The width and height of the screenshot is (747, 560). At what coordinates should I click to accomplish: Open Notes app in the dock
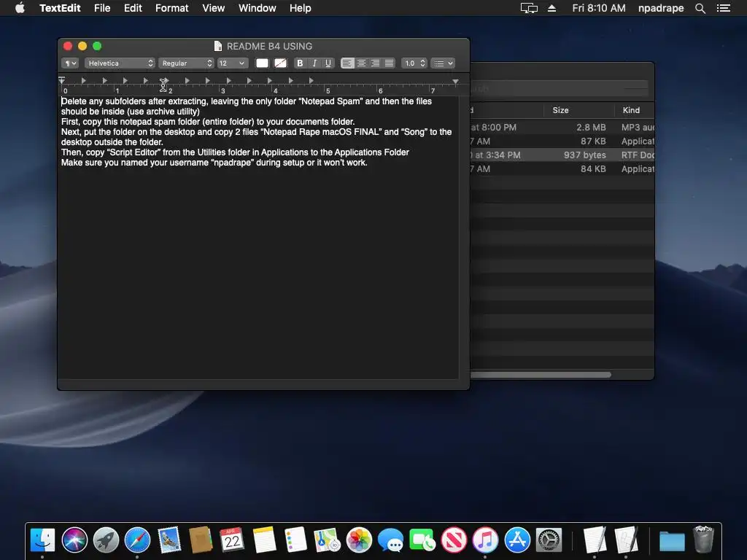(264, 540)
